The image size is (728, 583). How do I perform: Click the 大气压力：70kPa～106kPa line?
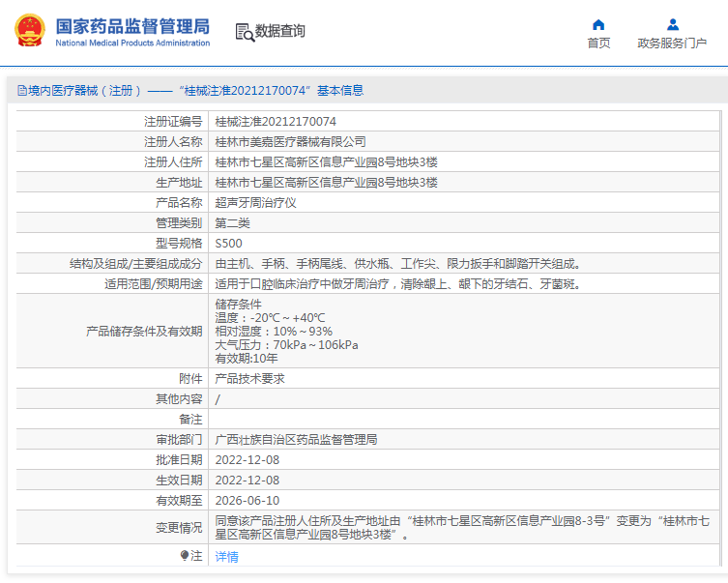[286, 345]
